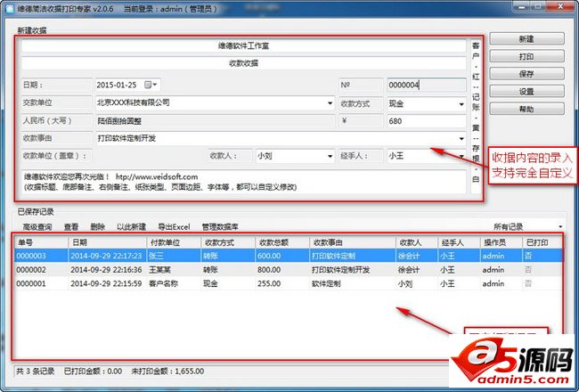Click 导出Excel in records toolbar

click(x=174, y=227)
